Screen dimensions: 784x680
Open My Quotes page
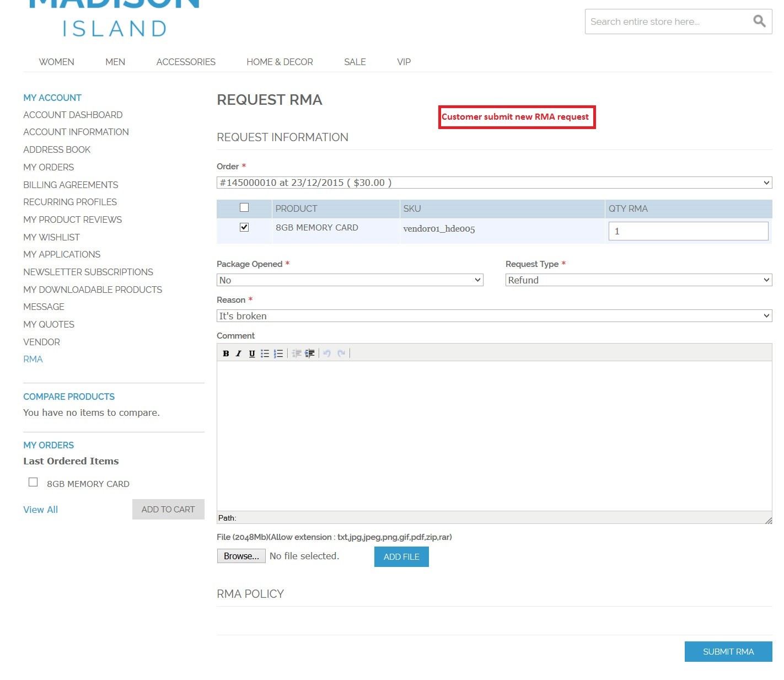pos(49,324)
